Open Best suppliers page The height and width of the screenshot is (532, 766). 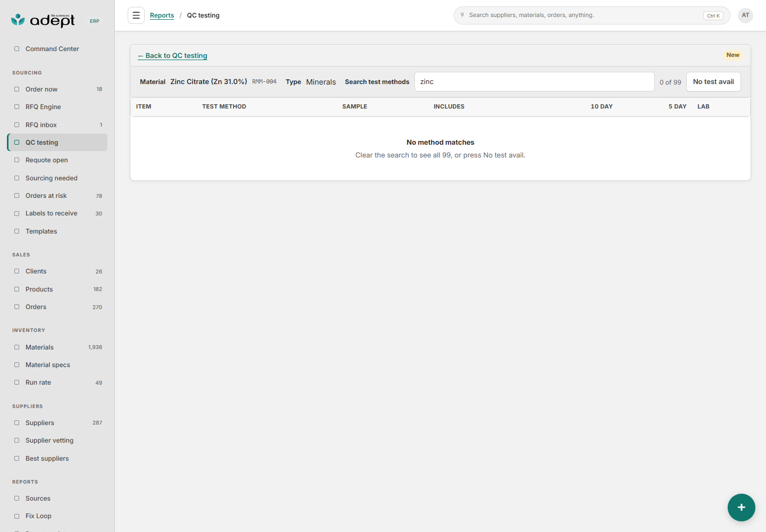coord(57,459)
